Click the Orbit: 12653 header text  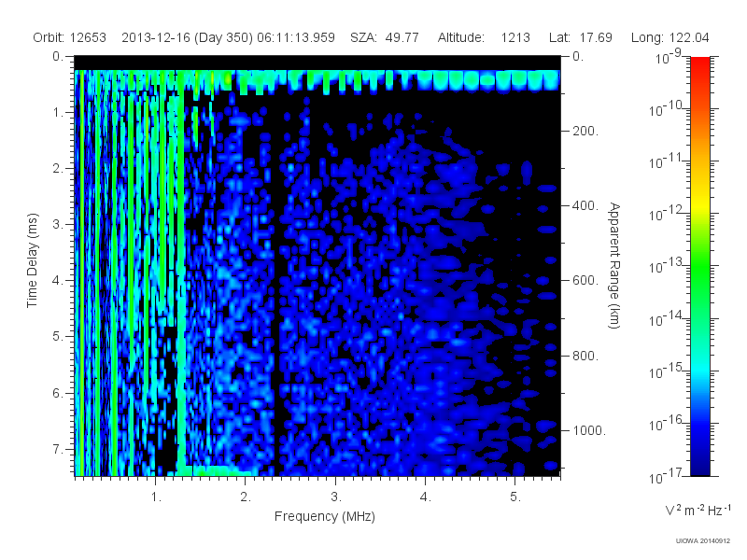pos(69,37)
